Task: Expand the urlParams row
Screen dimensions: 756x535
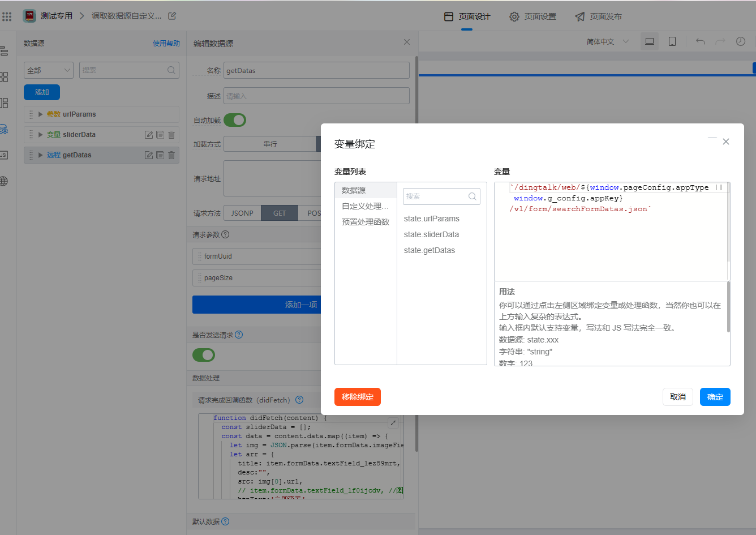Action: pyautogui.click(x=40, y=114)
